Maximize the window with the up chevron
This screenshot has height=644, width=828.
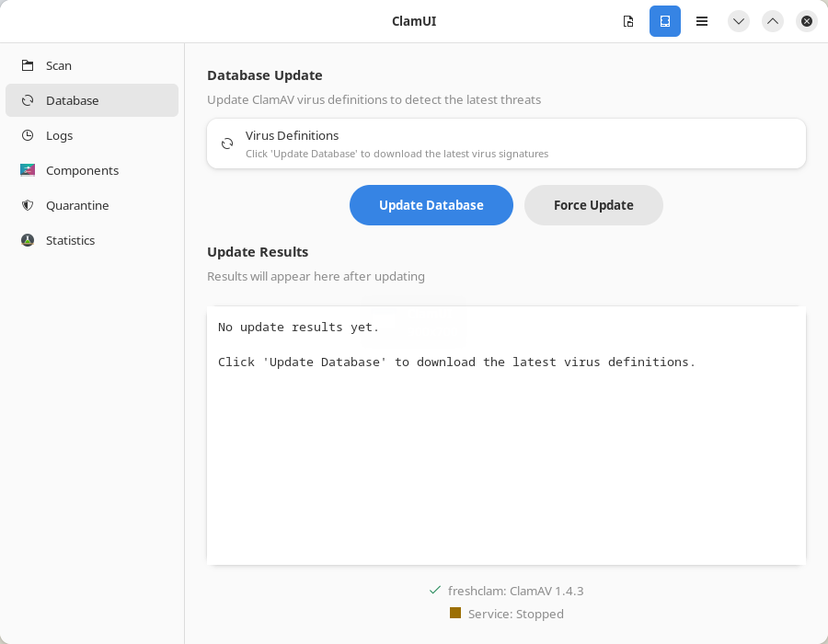773,21
